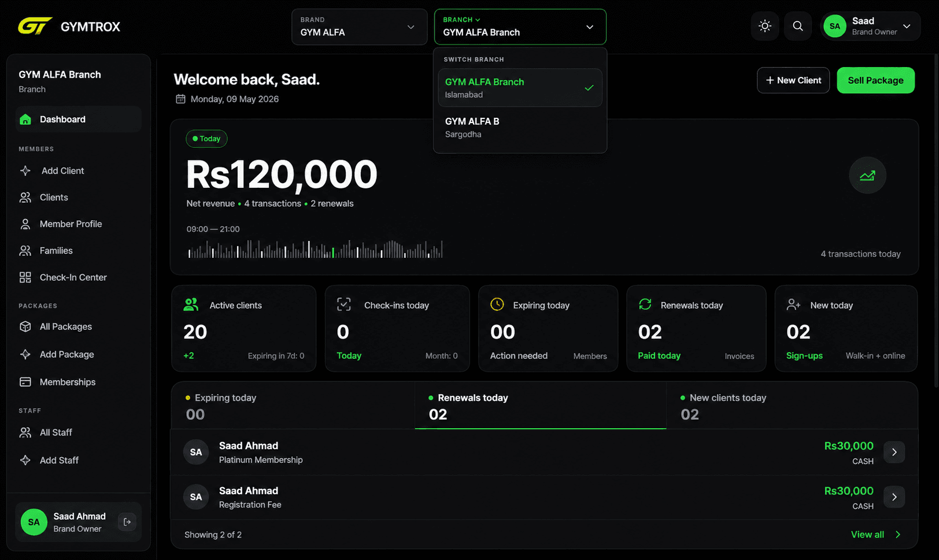Open the Active clients card
The image size is (939, 560).
pyautogui.click(x=244, y=328)
